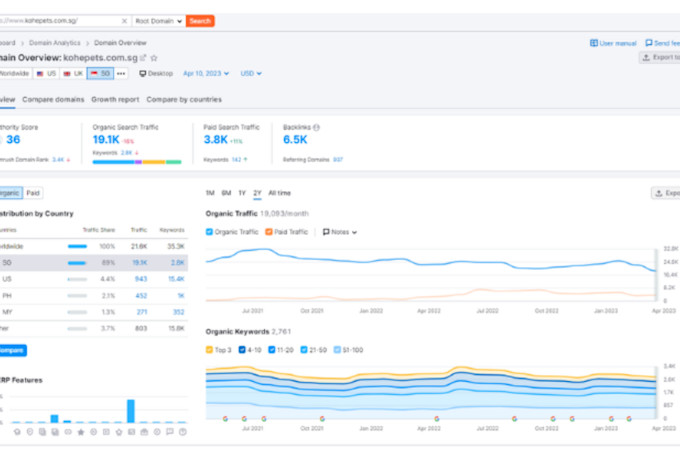Click organic traffic distribution color bar
This screenshot has height=459, width=680.
point(137,162)
